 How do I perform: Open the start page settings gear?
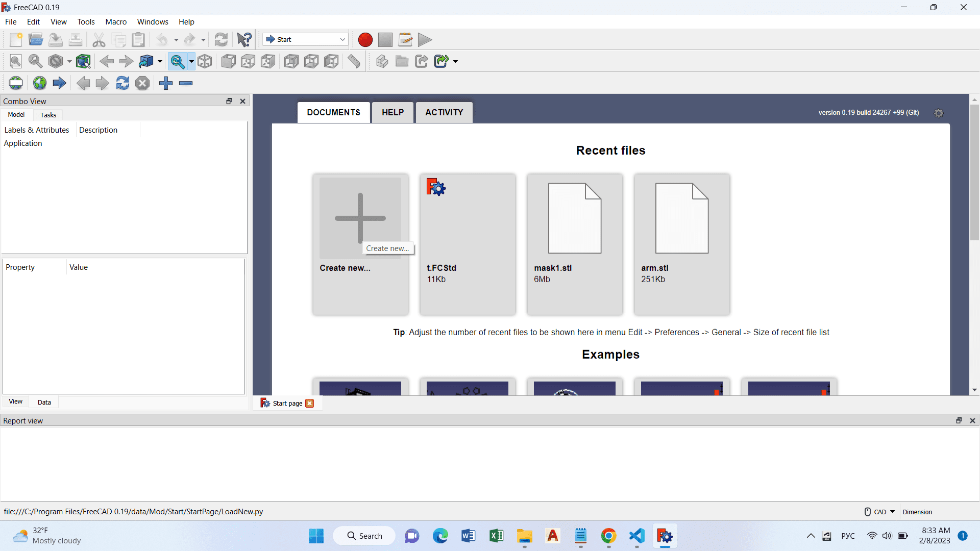point(938,113)
